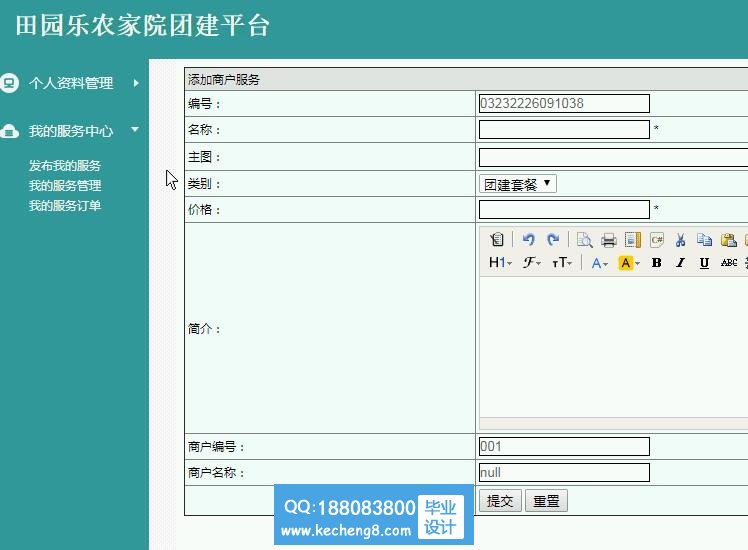Click the 添加商户服务 form heading
748x550 pixels.
tap(224, 80)
